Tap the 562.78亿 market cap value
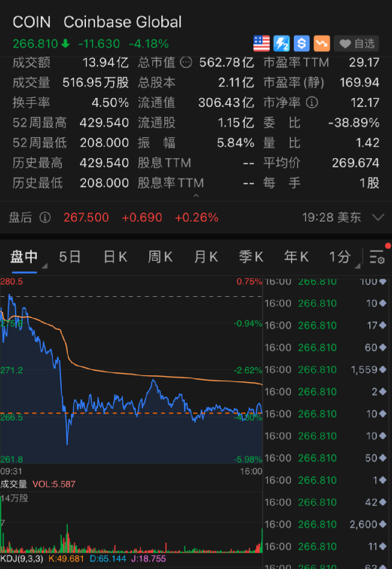 coord(226,63)
